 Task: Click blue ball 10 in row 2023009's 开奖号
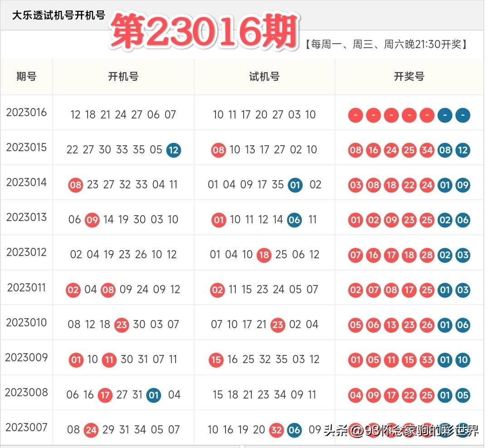pos(463,360)
